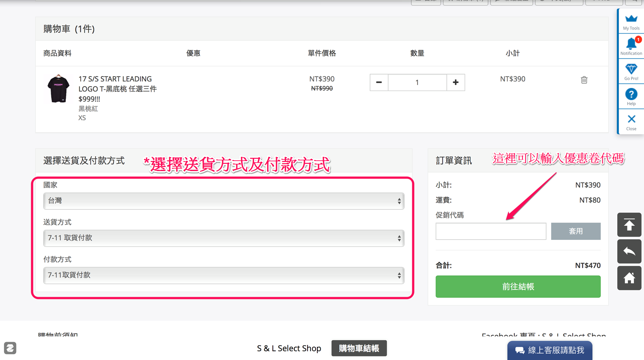Open My Tools crown icon
Image resolution: width=644 pixels, height=360 pixels.
[631, 21]
